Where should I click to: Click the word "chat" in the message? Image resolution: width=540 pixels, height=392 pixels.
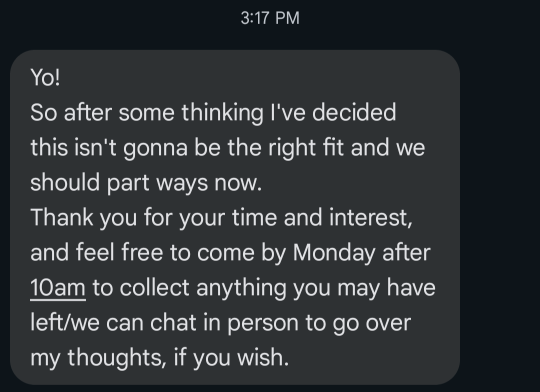[x=173, y=323]
